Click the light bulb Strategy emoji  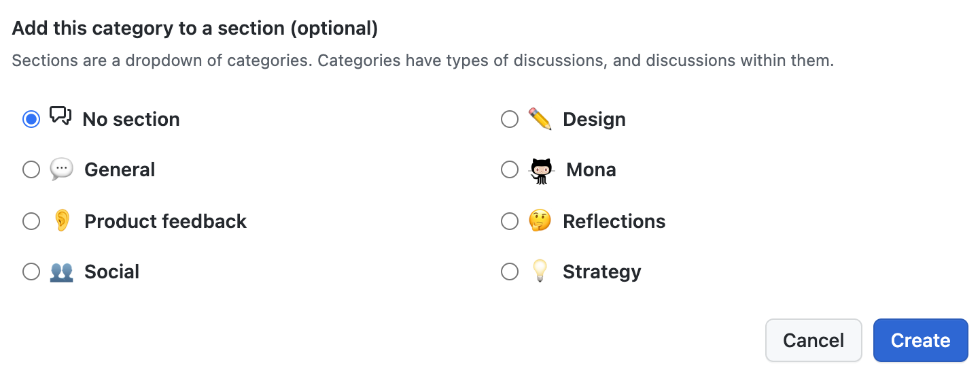point(540,272)
